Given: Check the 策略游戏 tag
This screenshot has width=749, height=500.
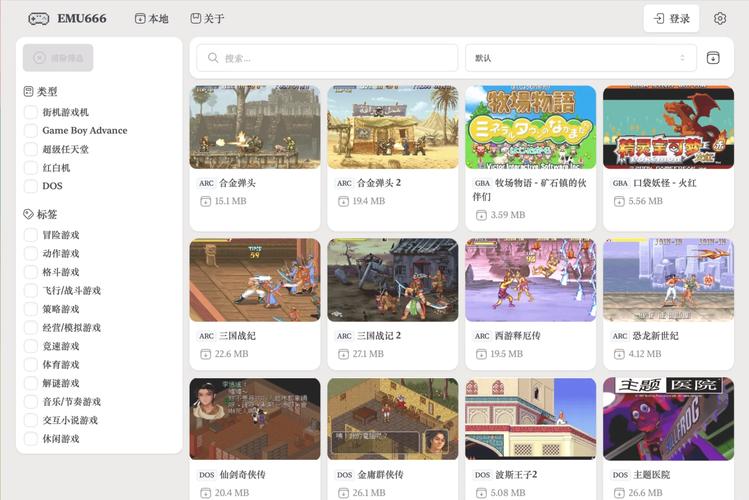Looking at the screenshot, I should [31, 309].
